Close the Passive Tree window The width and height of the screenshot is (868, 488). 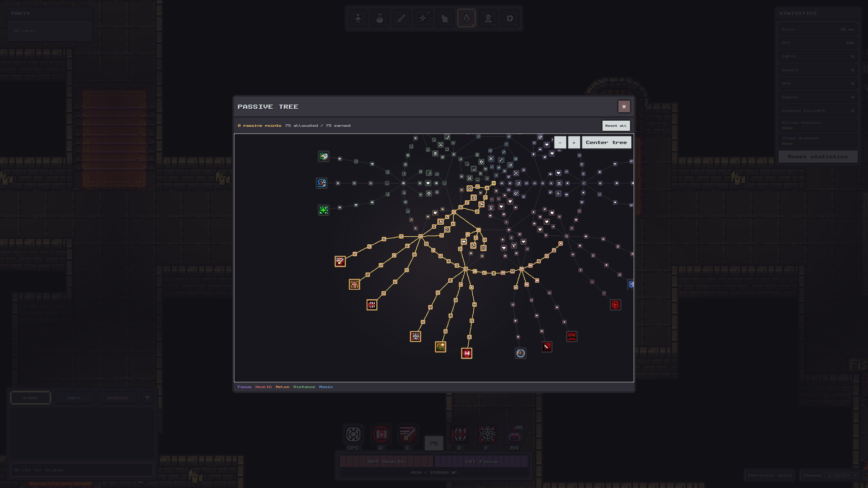624,107
